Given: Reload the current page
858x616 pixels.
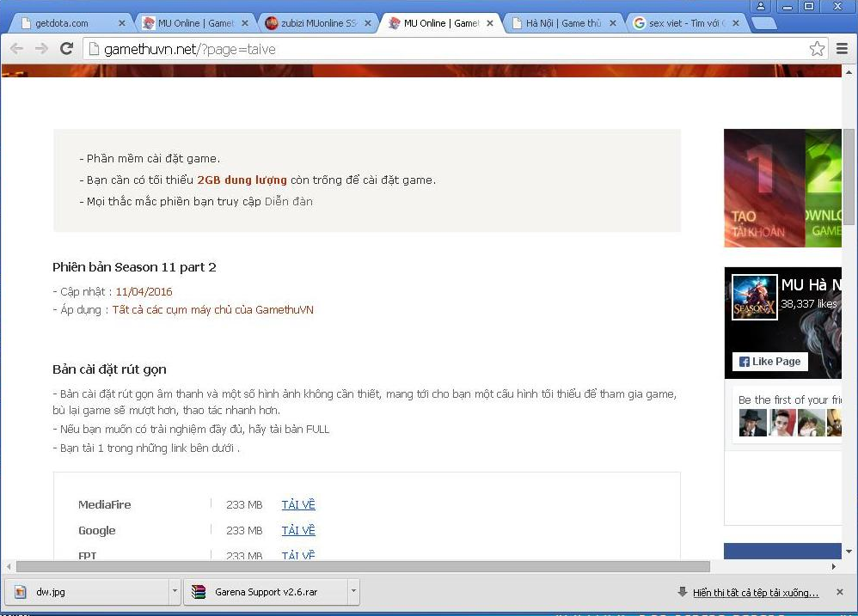Looking at the screenshot, I should (x=67, y=49).
